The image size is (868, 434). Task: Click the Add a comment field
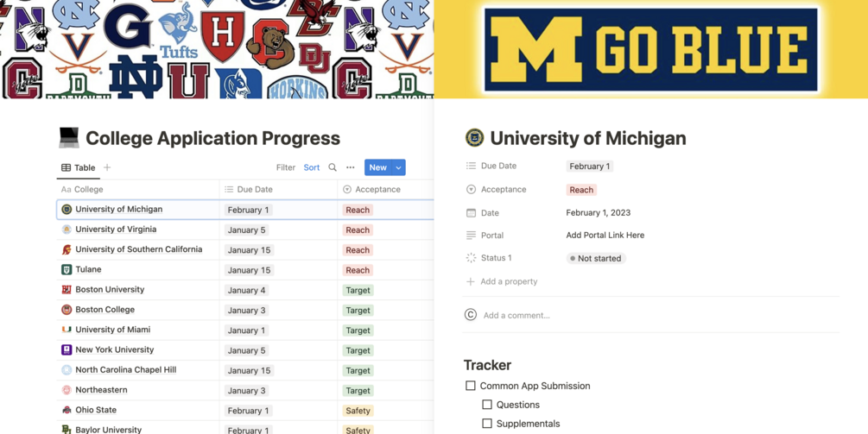[516, 315]
